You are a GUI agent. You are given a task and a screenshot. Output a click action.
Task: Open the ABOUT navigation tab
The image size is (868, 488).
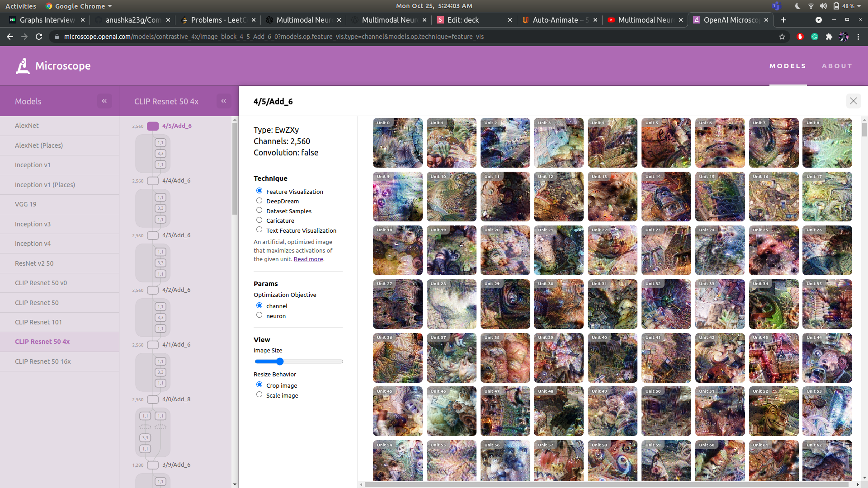[x=837, y=66]
